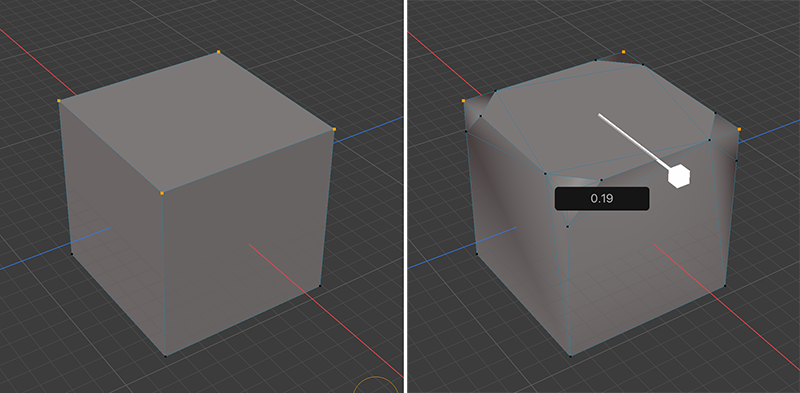Select the left cube's bottom left black vertex
Image resolution: width=800 pixels, height=393 pixels.
(x=71, y=253)
